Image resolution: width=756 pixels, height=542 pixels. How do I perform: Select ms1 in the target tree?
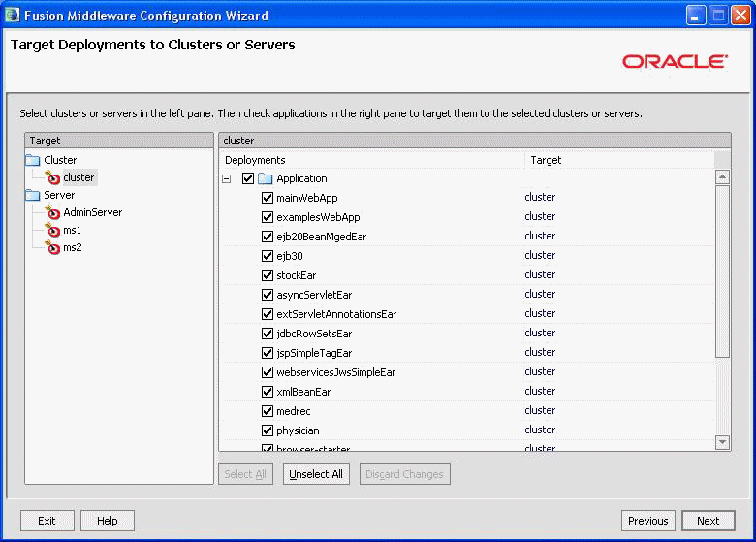coord(73,231)
